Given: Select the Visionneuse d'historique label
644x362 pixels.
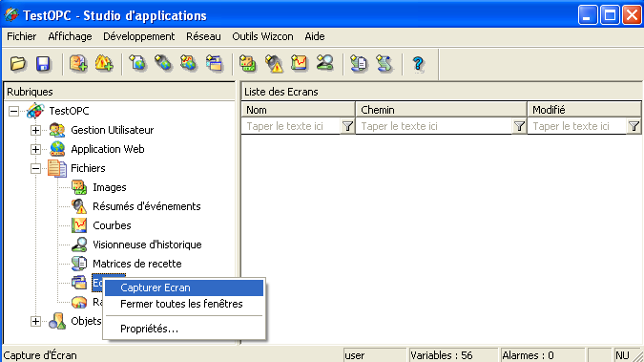Looking at the screenshot, I should (148, 245).
